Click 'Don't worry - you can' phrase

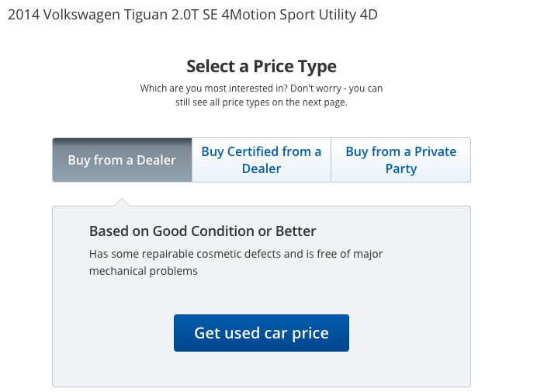point(336,88)
